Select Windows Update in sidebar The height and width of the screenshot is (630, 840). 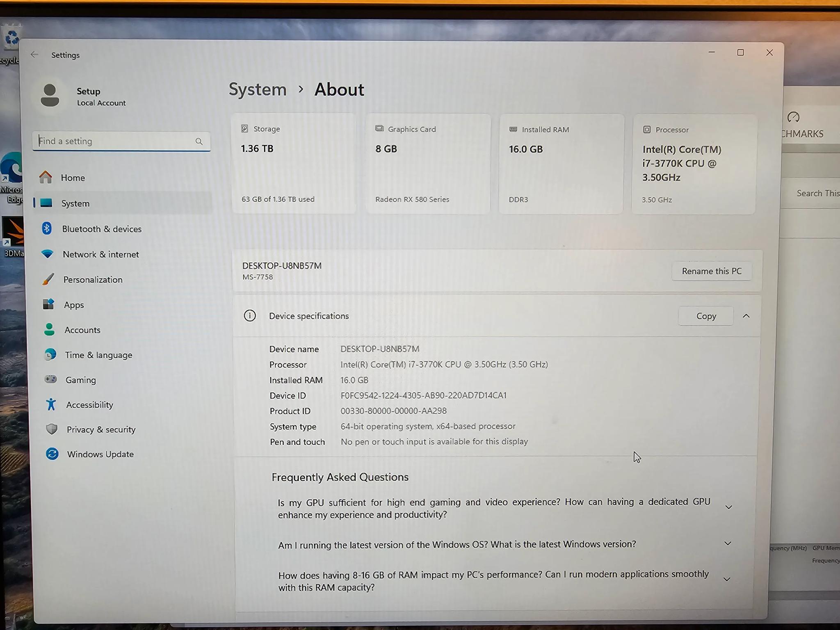[127, 454]
